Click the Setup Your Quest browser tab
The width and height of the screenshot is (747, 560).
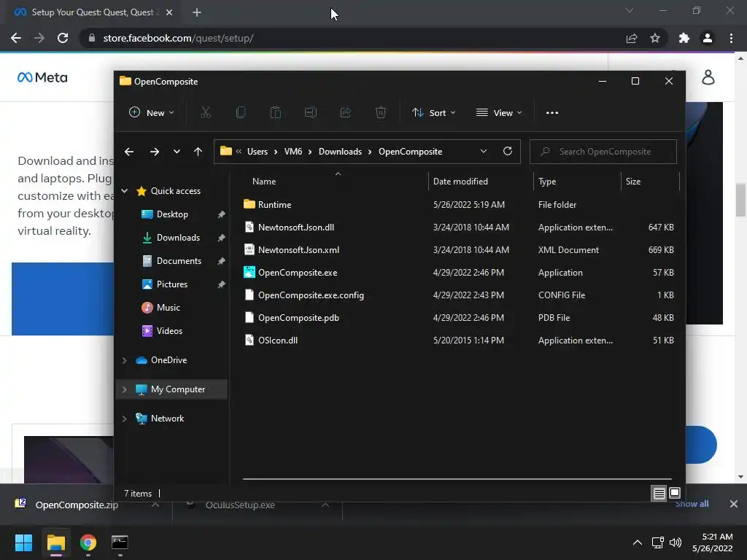pyautogui.click(x=93, y=12)
